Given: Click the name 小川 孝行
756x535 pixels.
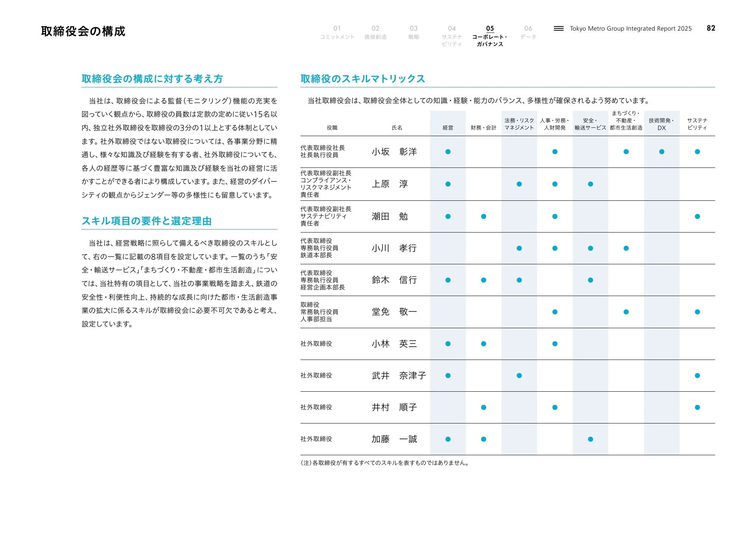Looking at the screenshot, I should 394,248.
